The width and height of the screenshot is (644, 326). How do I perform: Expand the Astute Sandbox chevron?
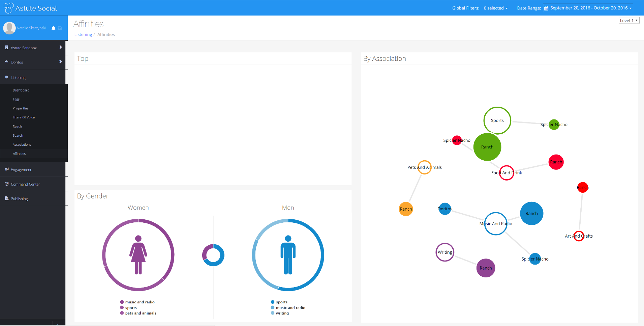(61, 47)
